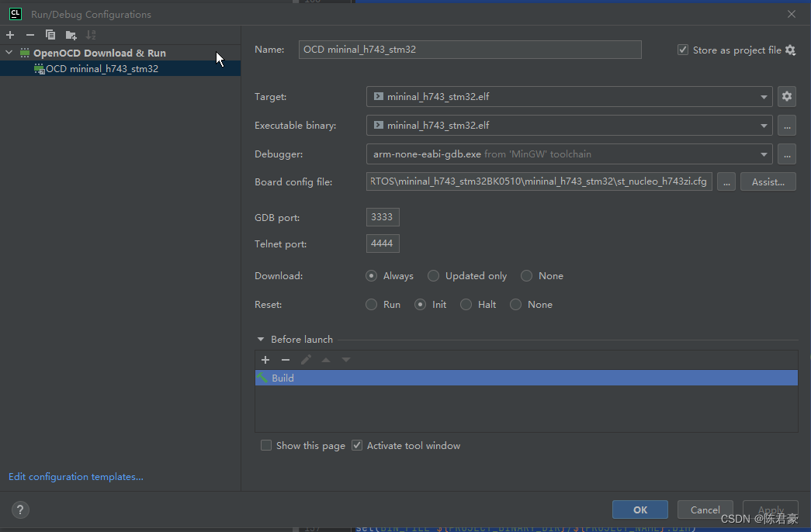
Task: Select Reset Init option
Action: [421, 305]
